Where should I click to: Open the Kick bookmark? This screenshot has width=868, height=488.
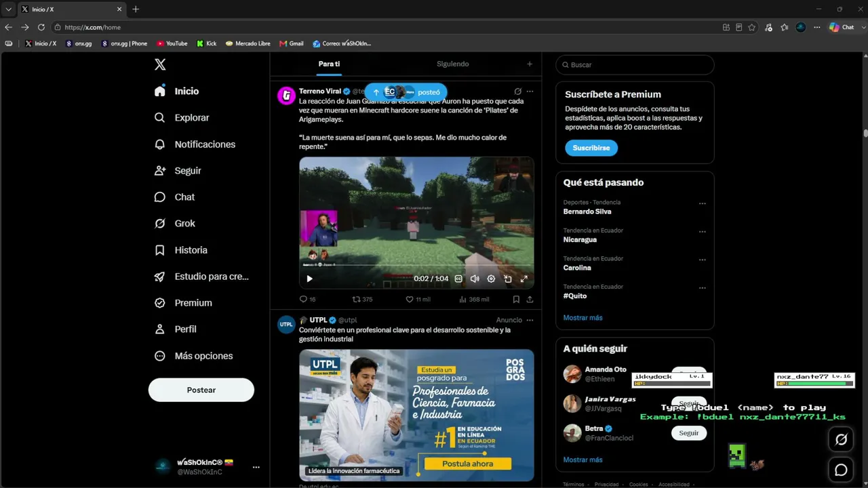[207, 43]
